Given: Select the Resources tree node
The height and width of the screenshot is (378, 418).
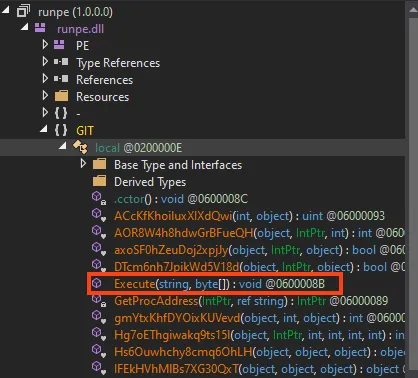Looking at the screenshot, I should pyautogui.click(x=102, y=97).
